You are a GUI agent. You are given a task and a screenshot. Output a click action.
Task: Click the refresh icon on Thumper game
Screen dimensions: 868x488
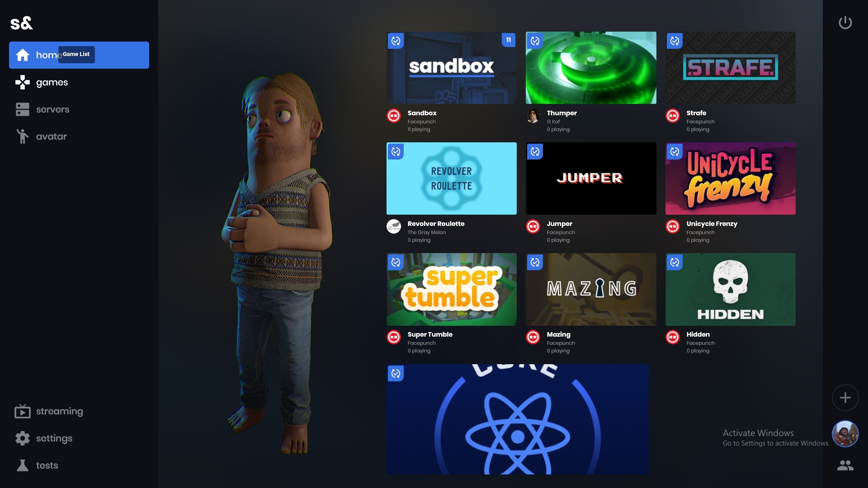[535, 40]
